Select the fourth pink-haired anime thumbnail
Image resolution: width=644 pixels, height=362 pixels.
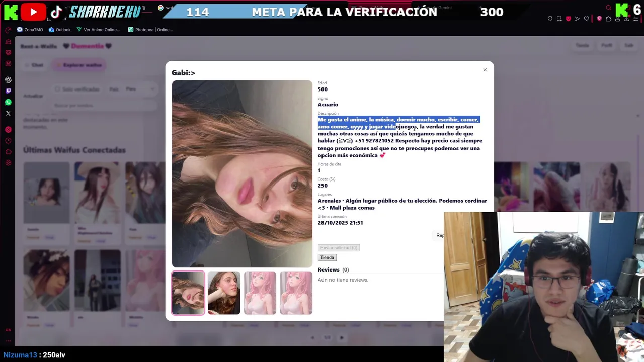click(x=296, y=293)
